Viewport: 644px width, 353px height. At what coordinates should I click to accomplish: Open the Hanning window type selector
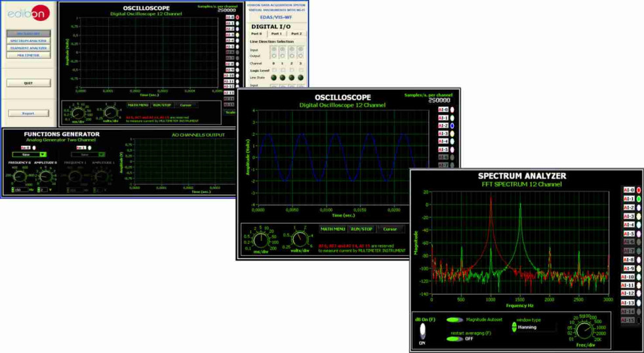point(533,327)
